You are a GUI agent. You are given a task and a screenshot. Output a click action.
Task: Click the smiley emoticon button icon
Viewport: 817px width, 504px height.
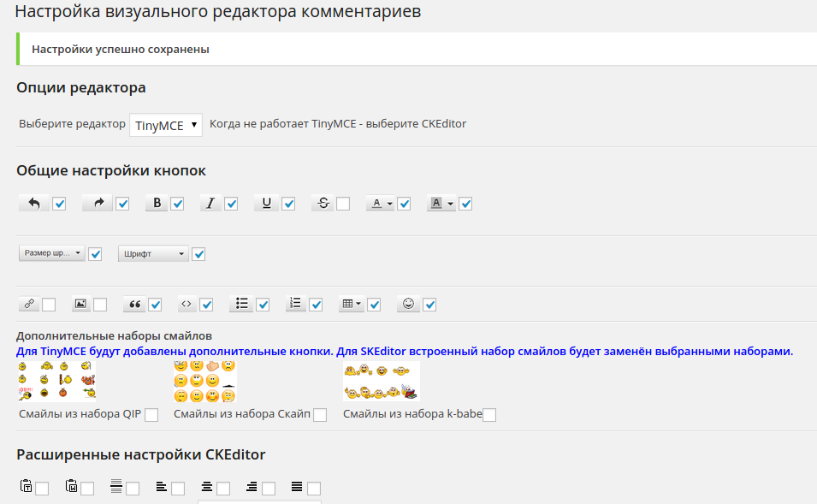point(408,304)
